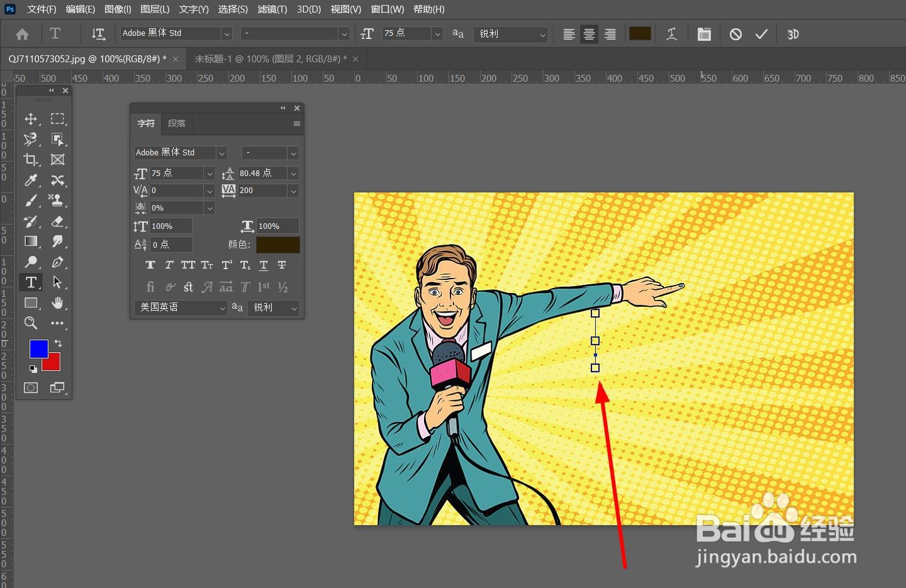Screen dimensions: 906x588
Task: Switch to 未标题-1 document tab
Action: tap(271, 59)
